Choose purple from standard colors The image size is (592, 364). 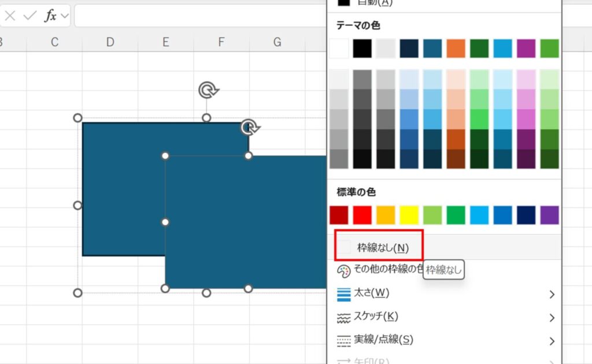(x=550, y=215)
